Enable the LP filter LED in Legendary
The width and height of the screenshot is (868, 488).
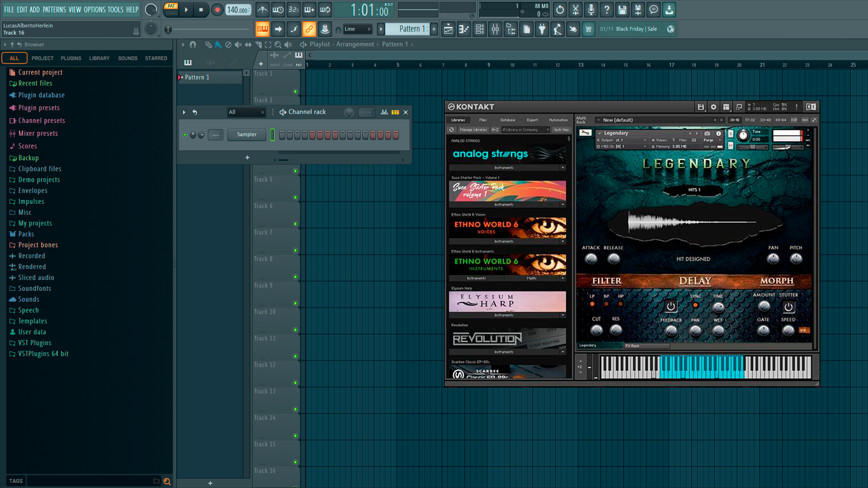[x=592, y=304]
